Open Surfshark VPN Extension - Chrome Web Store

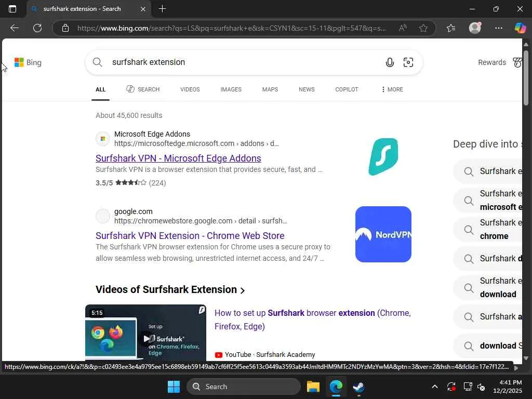tap(190, 236)
